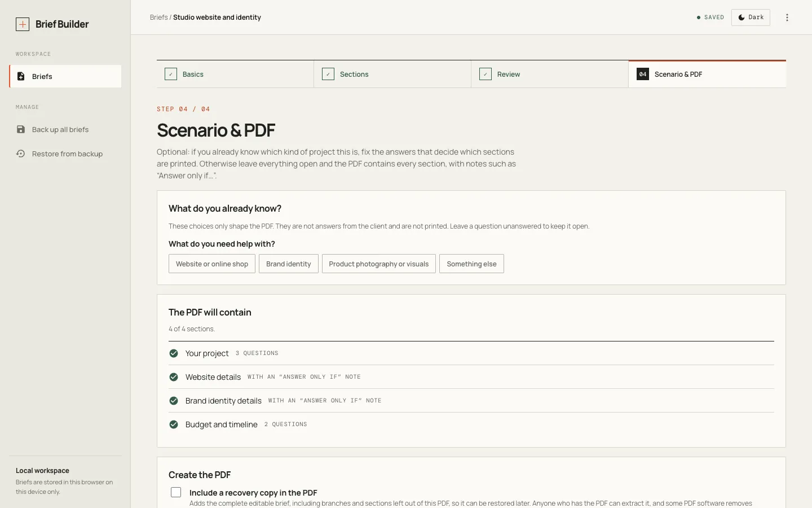Click the '4 of 4 sections.' text
Image resolution: width=812 pixels, height=508 pixels.
point(192,329)
